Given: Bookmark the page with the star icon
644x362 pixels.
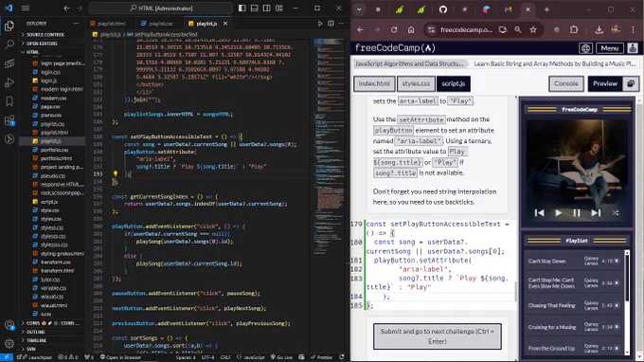Looking at the screenshot, I should click(x=533, y=29).
